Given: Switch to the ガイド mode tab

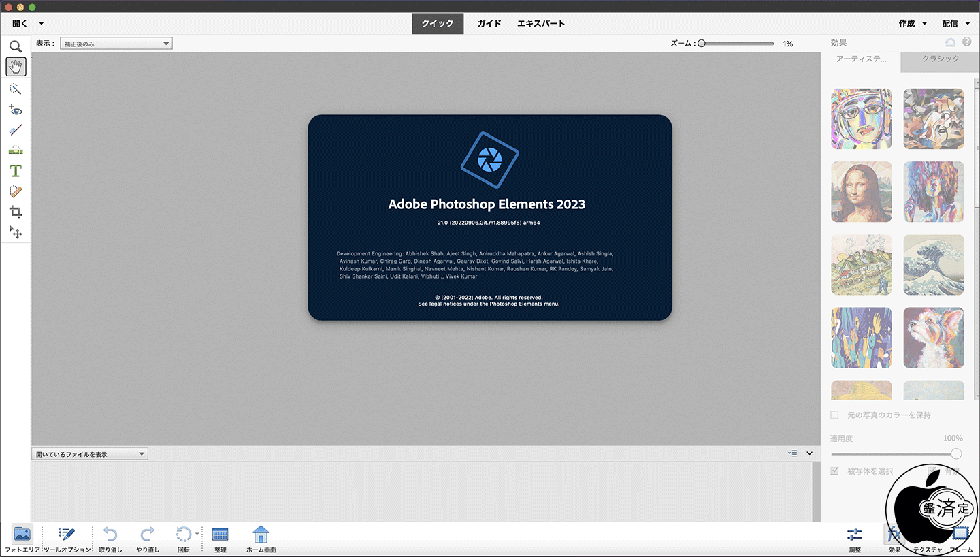Looking at the screenshot, I should (489, 23).
